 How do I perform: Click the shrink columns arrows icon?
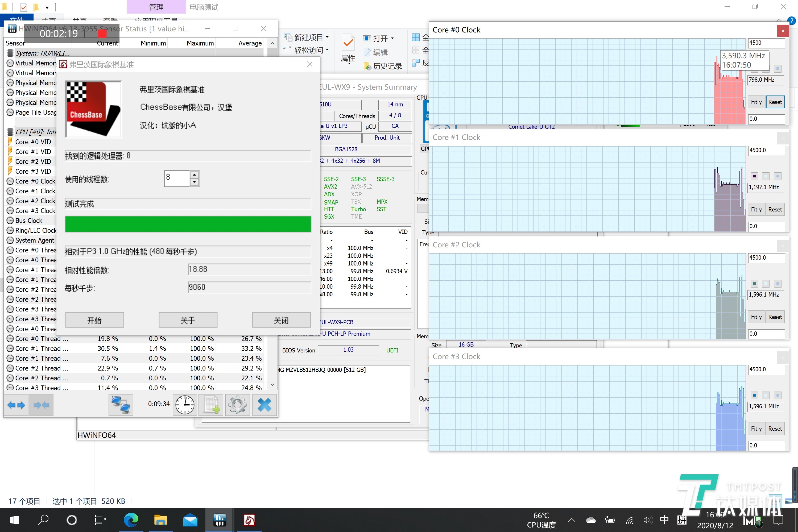[x=42, y=405]
